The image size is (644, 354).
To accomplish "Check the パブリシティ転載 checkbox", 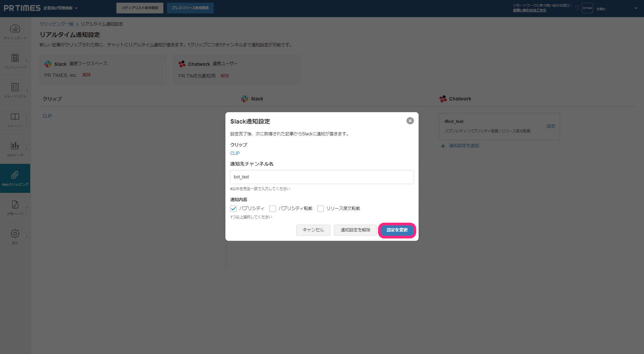I will click(273, 209).
